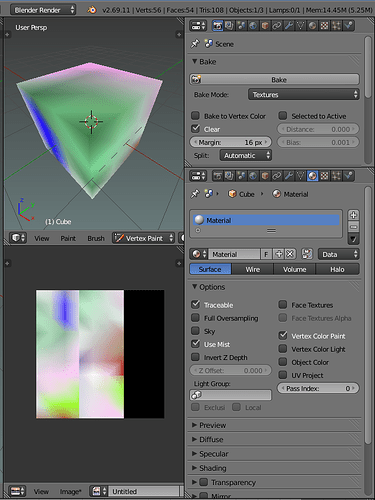This screenshot has width=375, height=500.
Task: Click the pin icon beside the Scene breadcrumb
Action: (x=195, y=44)
